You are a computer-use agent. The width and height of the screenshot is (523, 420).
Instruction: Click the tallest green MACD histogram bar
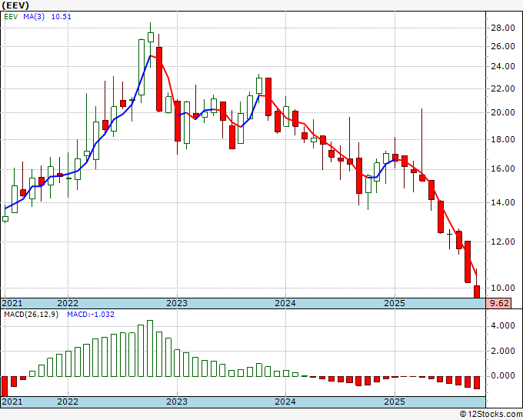pyautogui.click(x=150, y=348)
